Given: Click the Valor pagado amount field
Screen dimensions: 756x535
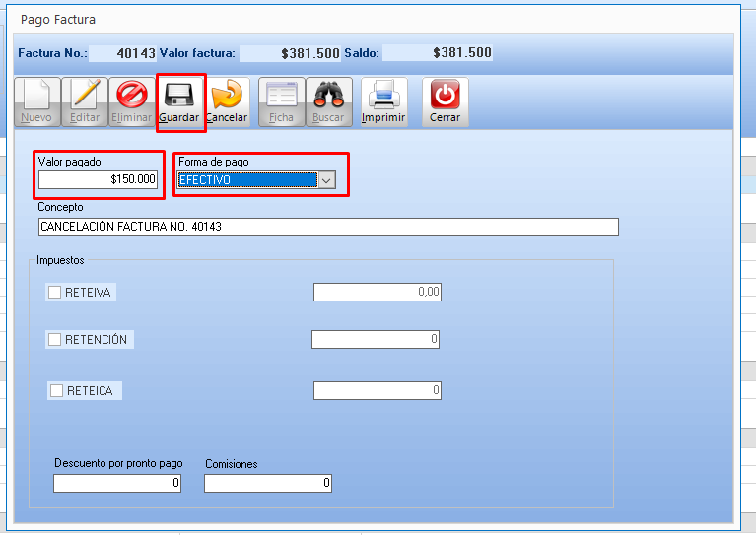Looking at the screenshot, I should pos(98,179).
